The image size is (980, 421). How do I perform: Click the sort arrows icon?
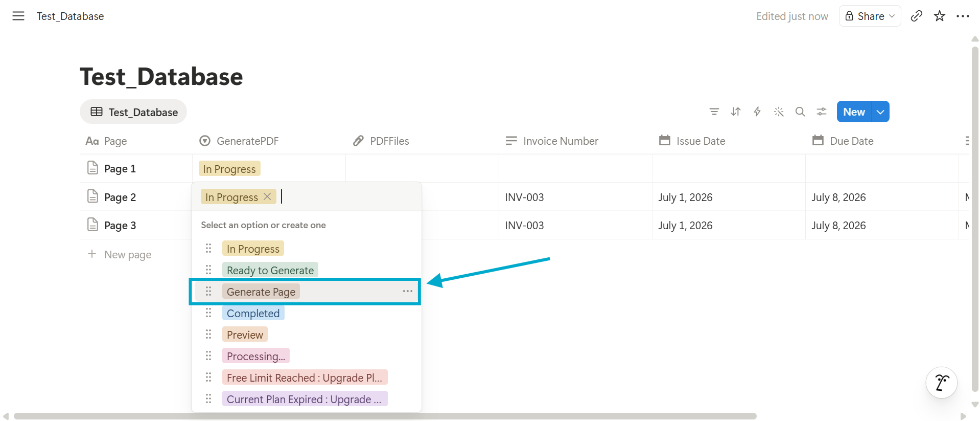[736, 112]
